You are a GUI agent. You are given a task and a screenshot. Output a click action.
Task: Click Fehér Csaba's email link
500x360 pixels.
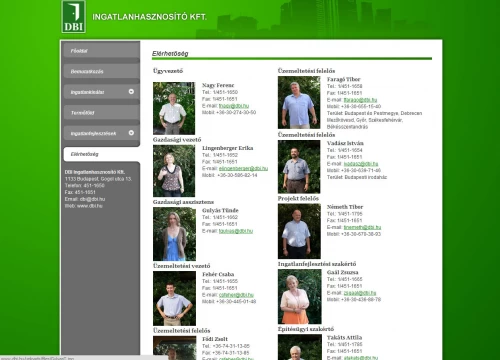(236, 295)
